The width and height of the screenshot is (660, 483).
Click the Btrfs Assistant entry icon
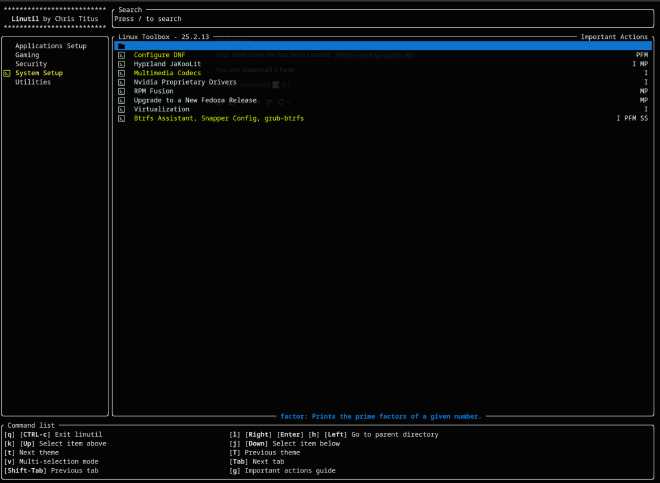pos(121,118)
